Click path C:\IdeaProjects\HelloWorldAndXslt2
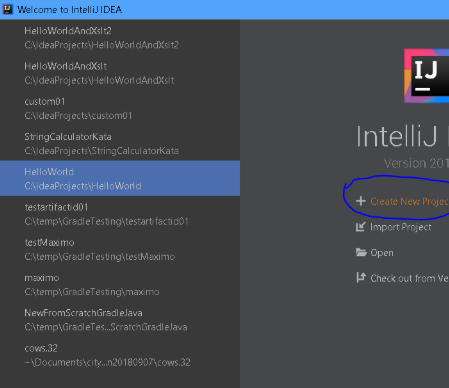This screenshot has height=388, width=449. [102, 45]
